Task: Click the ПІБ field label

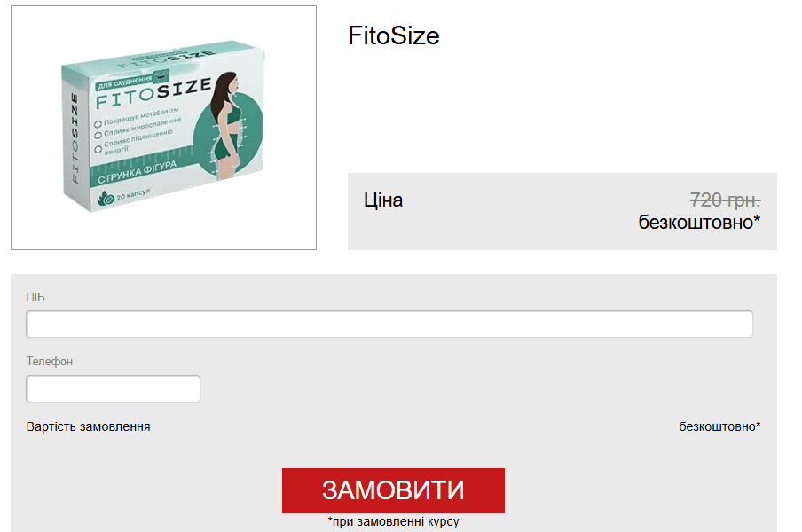Action: 35,297
